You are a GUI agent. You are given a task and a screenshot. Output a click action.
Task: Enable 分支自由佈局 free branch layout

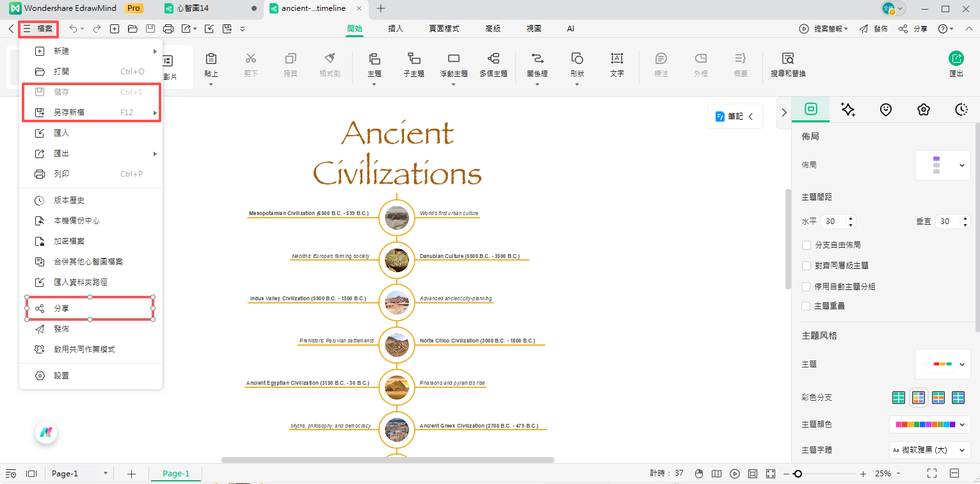806,245
